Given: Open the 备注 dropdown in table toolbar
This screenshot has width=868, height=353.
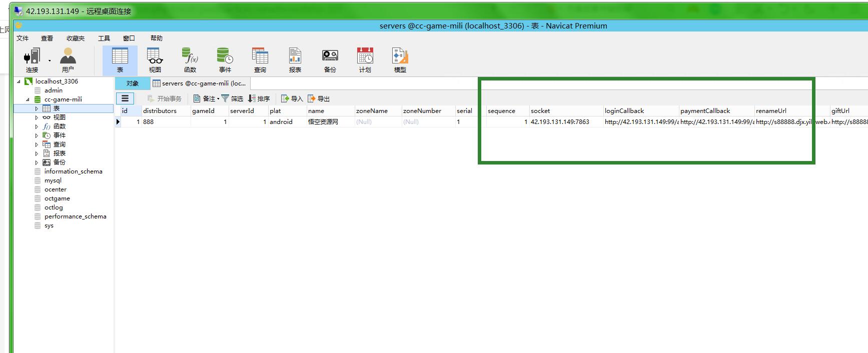Looking at the screenshot, I should [x=207, y=98].
